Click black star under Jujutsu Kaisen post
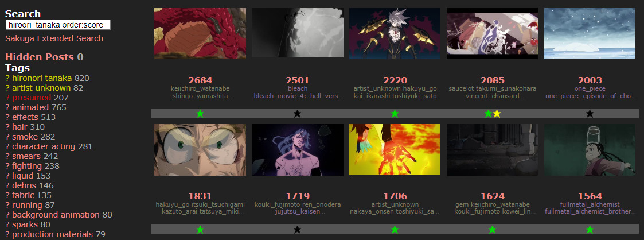 click(298, 229)
